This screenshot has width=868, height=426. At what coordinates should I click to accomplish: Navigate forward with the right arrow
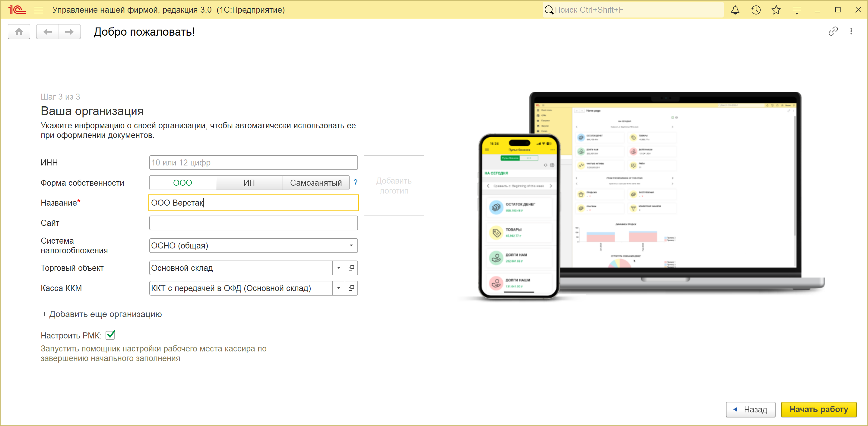coord(69,32)
